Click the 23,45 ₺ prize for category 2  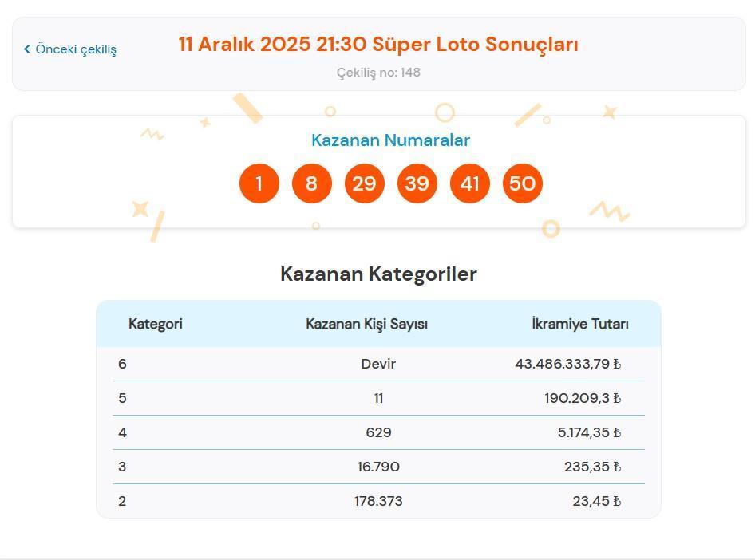[x=598, y=501]
